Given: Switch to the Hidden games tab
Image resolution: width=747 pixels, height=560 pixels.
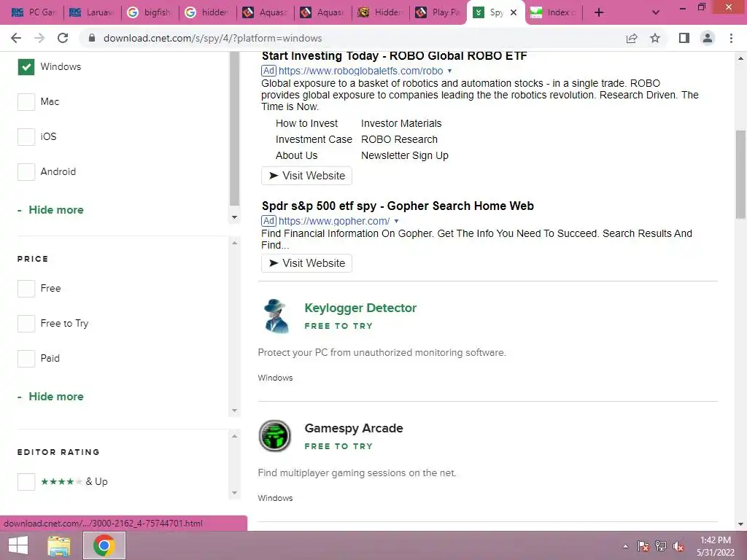Looking at the screenshot, I should 381,12.
